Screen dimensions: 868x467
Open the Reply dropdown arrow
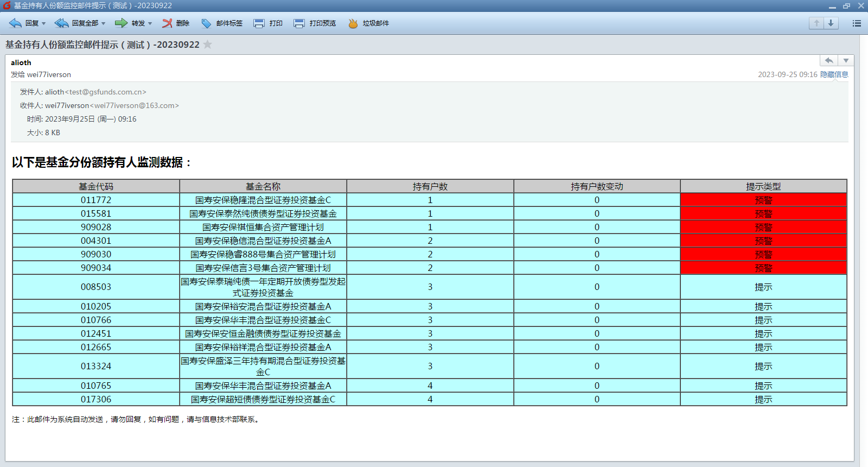[x=43, y=23]
